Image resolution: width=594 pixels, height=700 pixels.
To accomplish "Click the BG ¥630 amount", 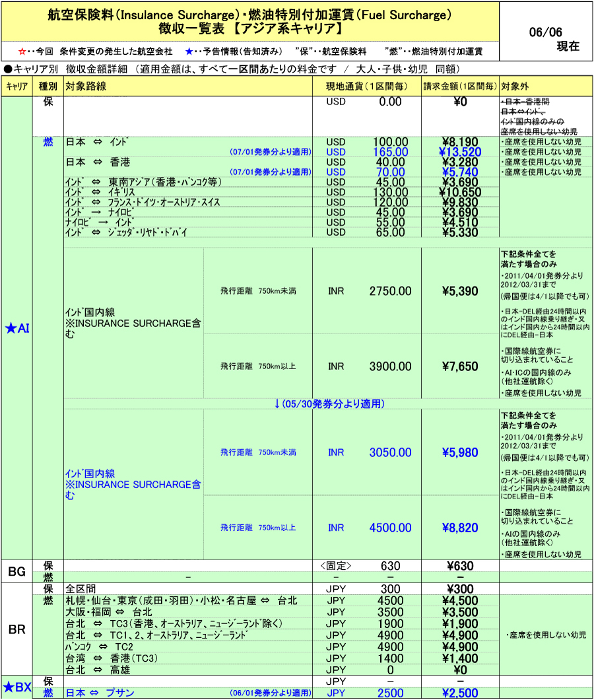I will (x=460, y=566).
